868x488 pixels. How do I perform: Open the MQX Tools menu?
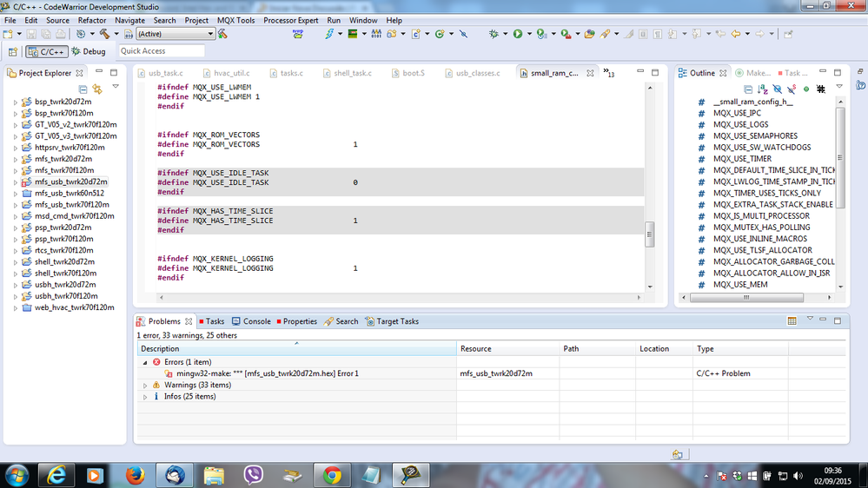[x=235, y=20]
